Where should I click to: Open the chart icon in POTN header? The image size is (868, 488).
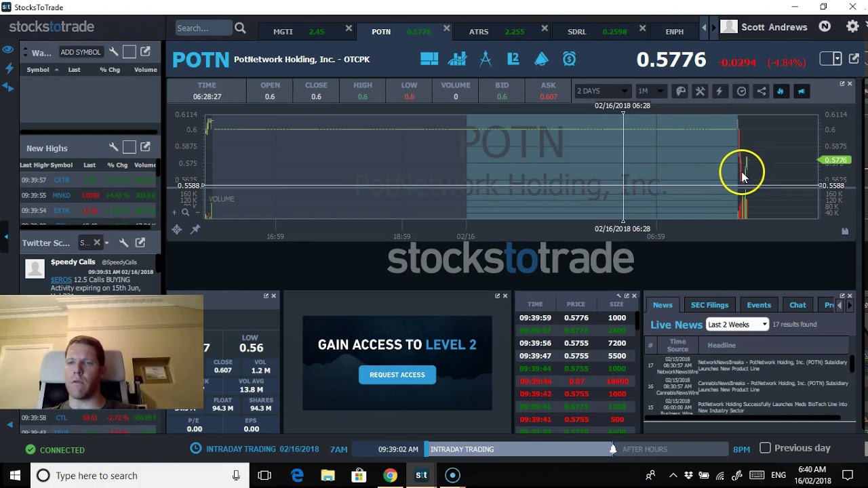tap(457, 60)
